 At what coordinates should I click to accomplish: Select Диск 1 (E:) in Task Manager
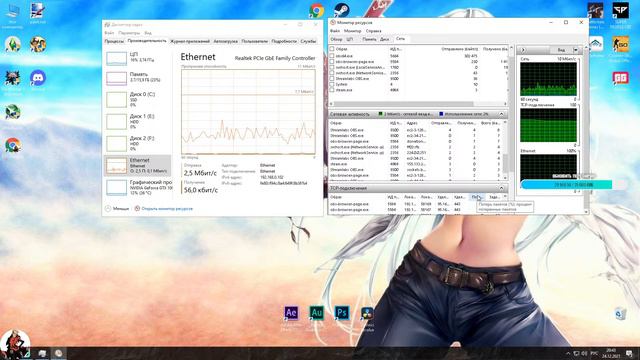138,121
